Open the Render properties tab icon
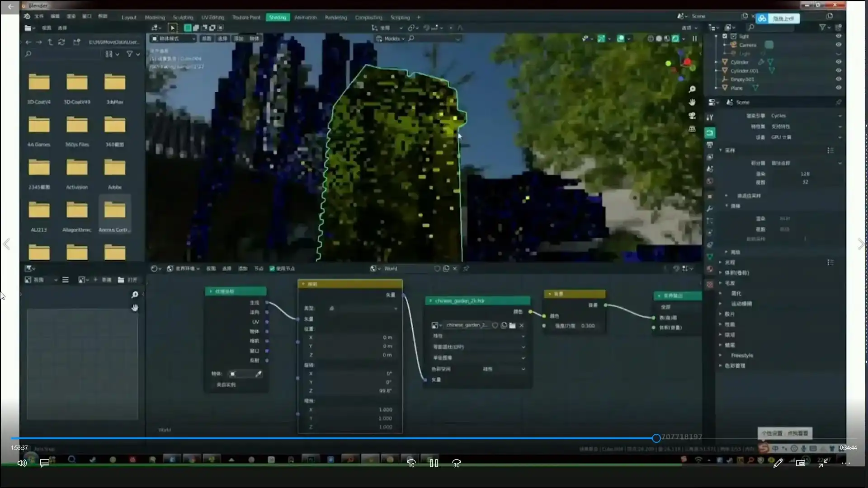Screen dimensions: 868x488 tap(710, 133)
